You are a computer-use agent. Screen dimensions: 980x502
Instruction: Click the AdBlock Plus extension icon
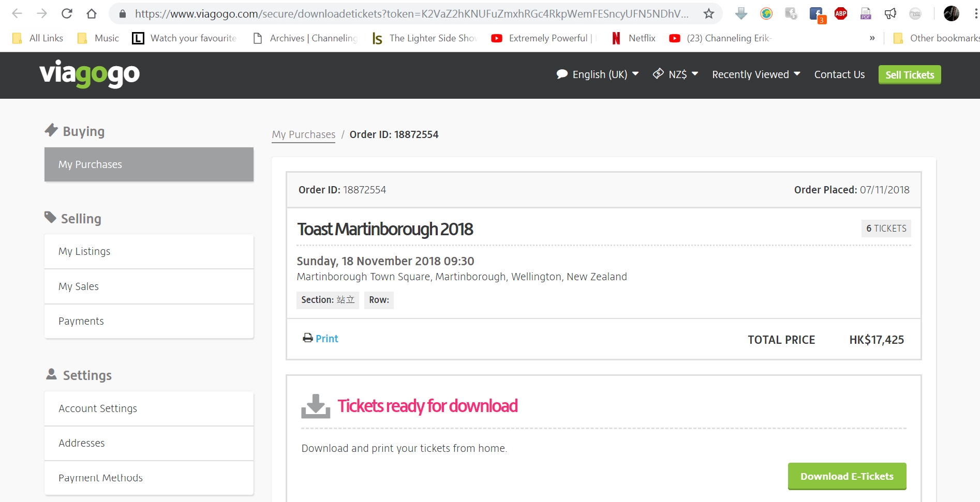[x=841, y=13]
